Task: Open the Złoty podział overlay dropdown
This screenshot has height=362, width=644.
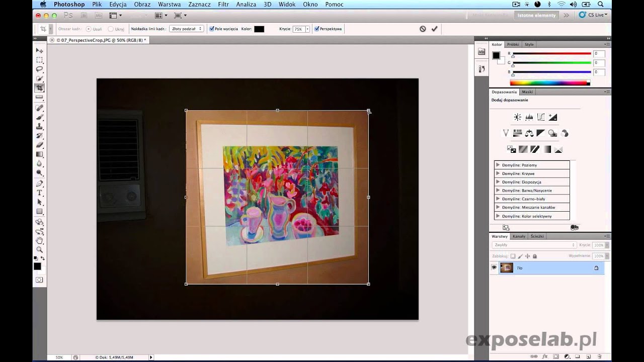Action: point(186,29)
